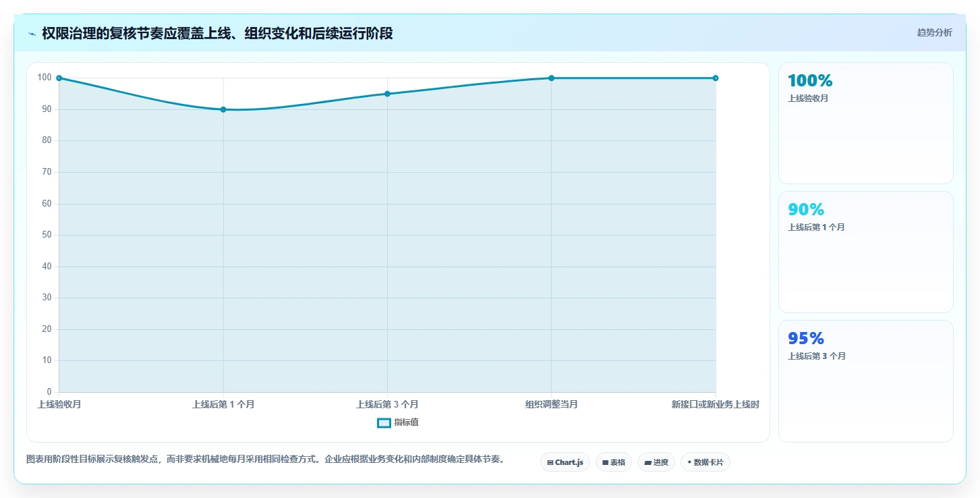Click the x-axis label 新接口或新业务上线时
This screenshot has width=980, height=498.
716,404
